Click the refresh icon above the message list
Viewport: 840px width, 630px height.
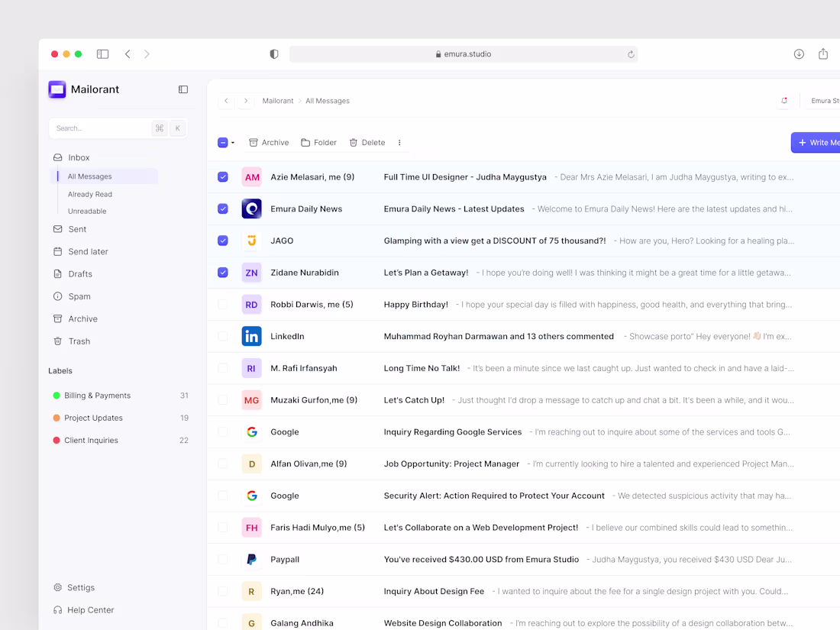tap(784, 100)
